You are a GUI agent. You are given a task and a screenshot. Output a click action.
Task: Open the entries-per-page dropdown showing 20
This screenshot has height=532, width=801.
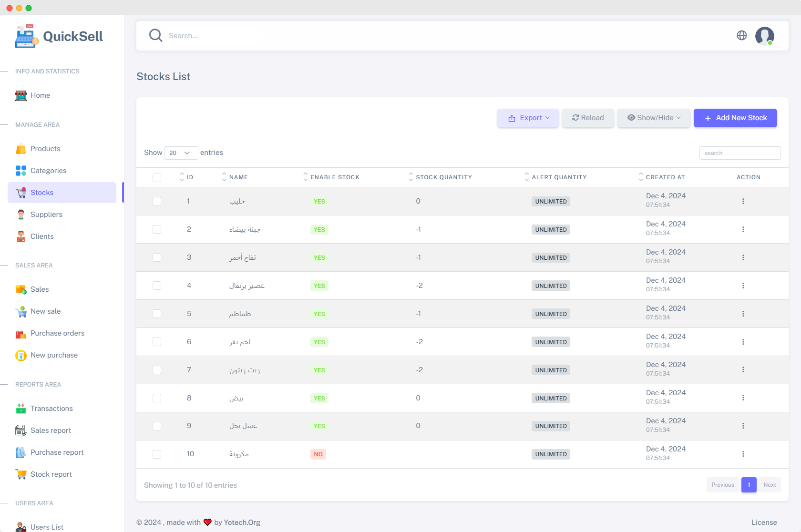click(x=181, y=153)
